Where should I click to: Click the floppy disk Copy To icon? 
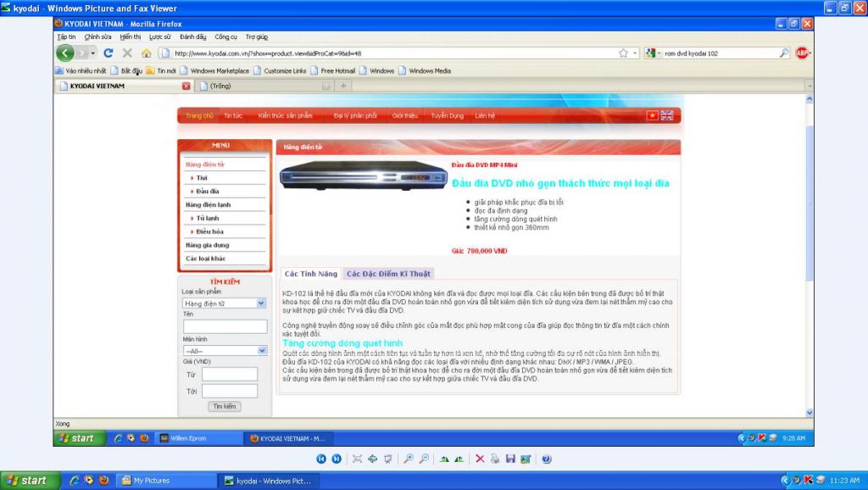click(x=510, y=459)
